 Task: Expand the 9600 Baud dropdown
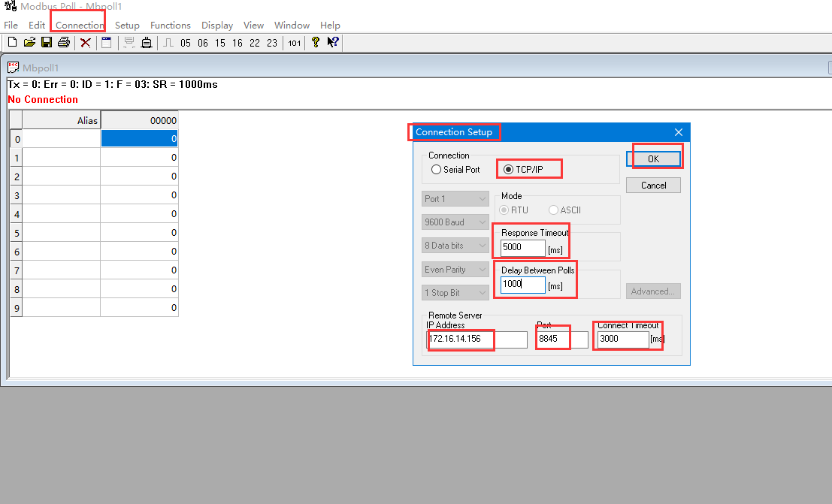[455, 222]
